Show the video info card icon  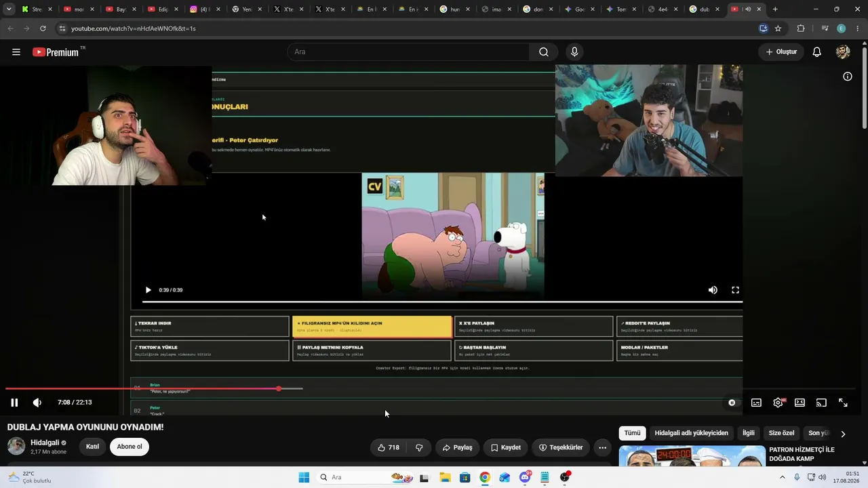click(x=848, y=77)
